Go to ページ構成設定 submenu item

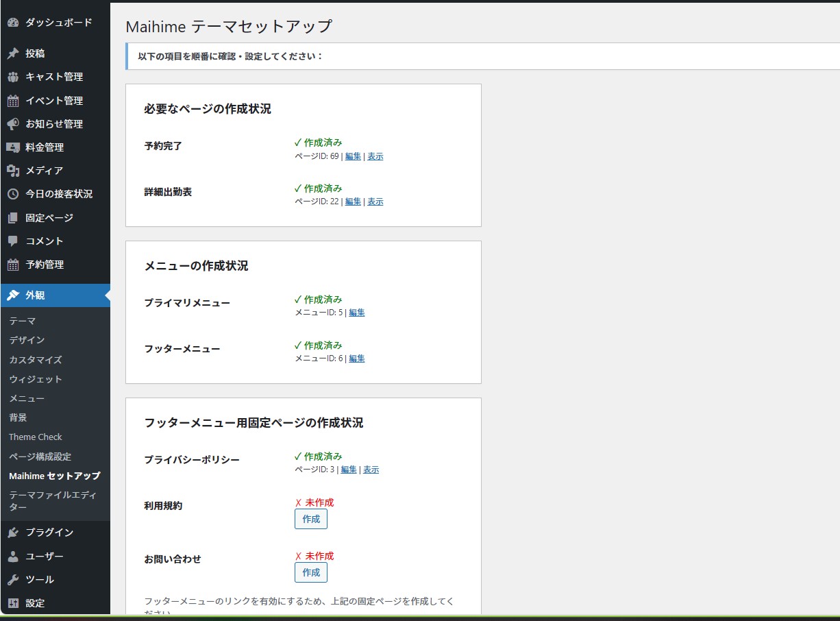click(40, 456)
